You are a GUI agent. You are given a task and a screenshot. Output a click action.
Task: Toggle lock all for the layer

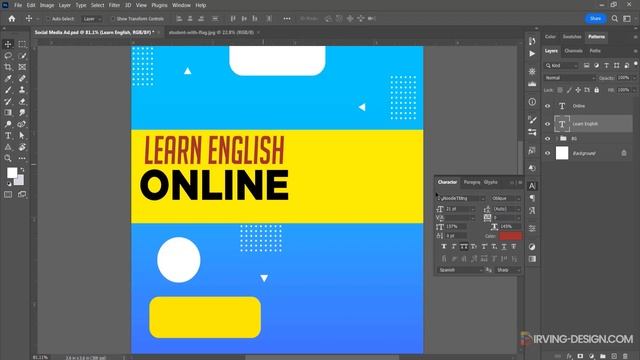pyautogui.click(x=597, y=90)
